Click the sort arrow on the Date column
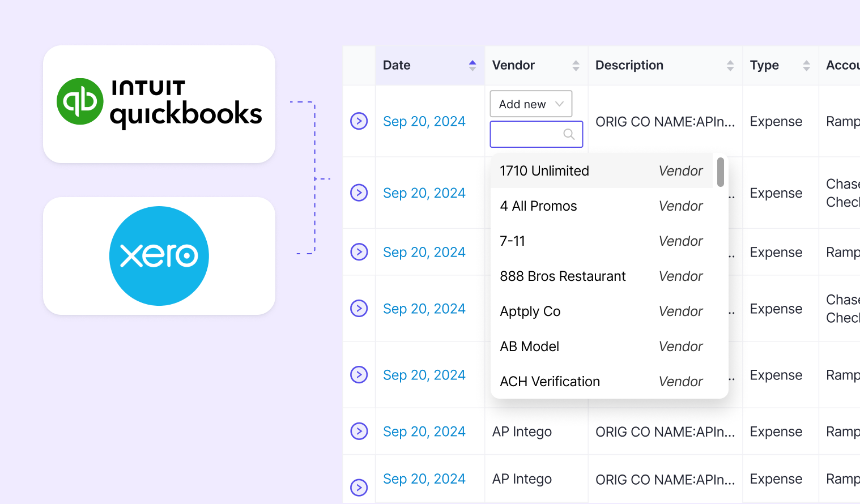 [472, 65]
